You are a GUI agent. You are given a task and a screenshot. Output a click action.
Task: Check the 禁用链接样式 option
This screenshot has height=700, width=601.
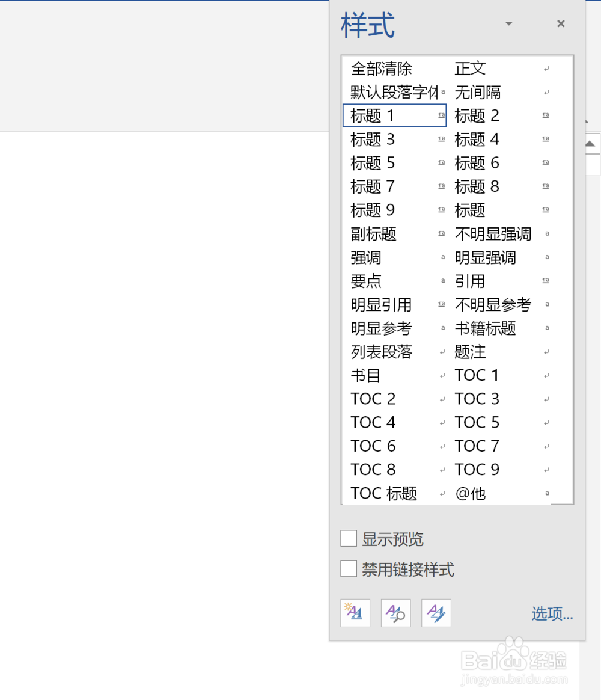(349, 568)
